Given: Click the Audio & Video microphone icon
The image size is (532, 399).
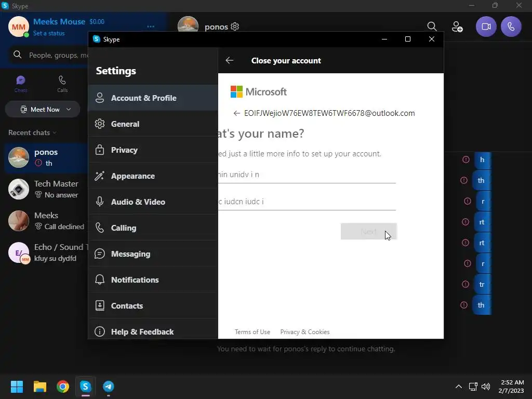Looking at the screenshot, I should coord(100,202).
